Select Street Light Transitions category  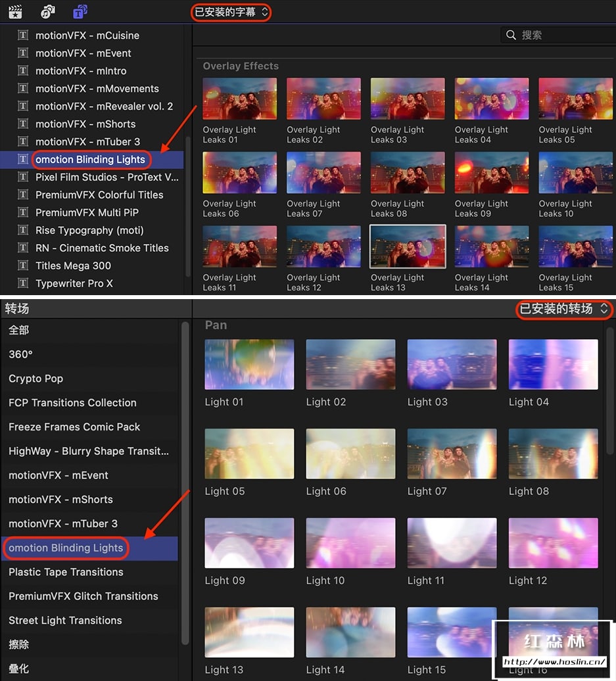coord(89,621)
